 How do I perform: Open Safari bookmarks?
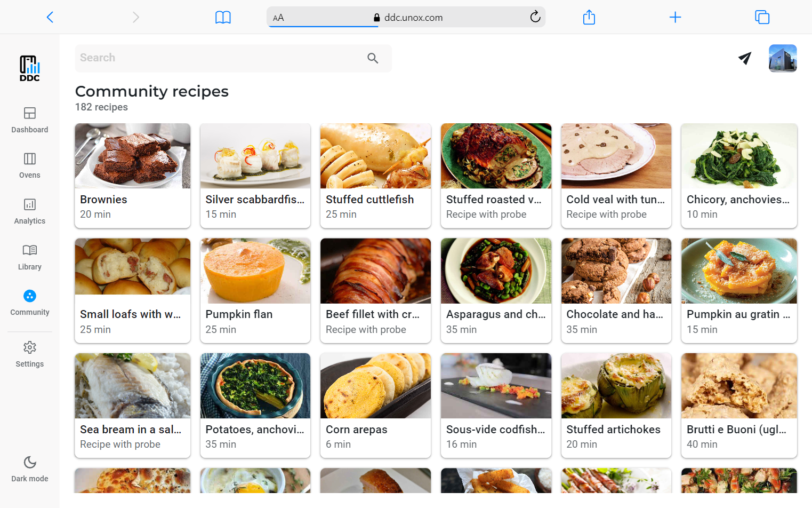click(223, 17)
